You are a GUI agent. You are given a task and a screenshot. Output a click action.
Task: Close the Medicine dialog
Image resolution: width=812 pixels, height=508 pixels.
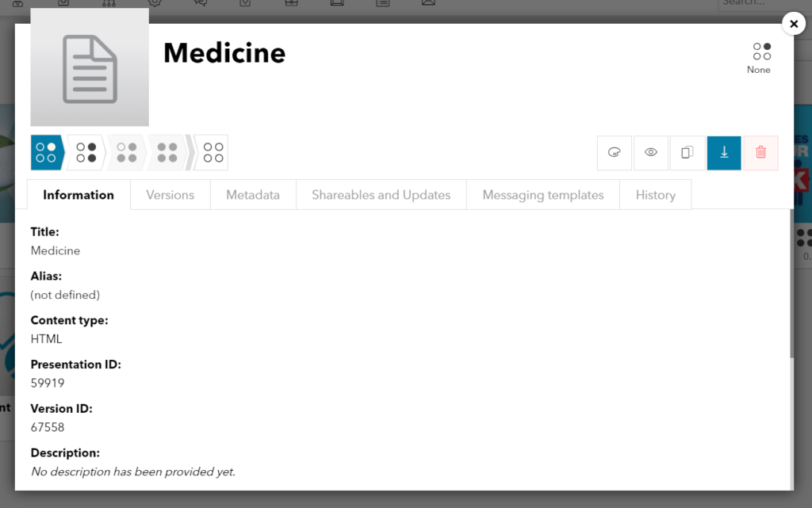(x=793, y=24)
